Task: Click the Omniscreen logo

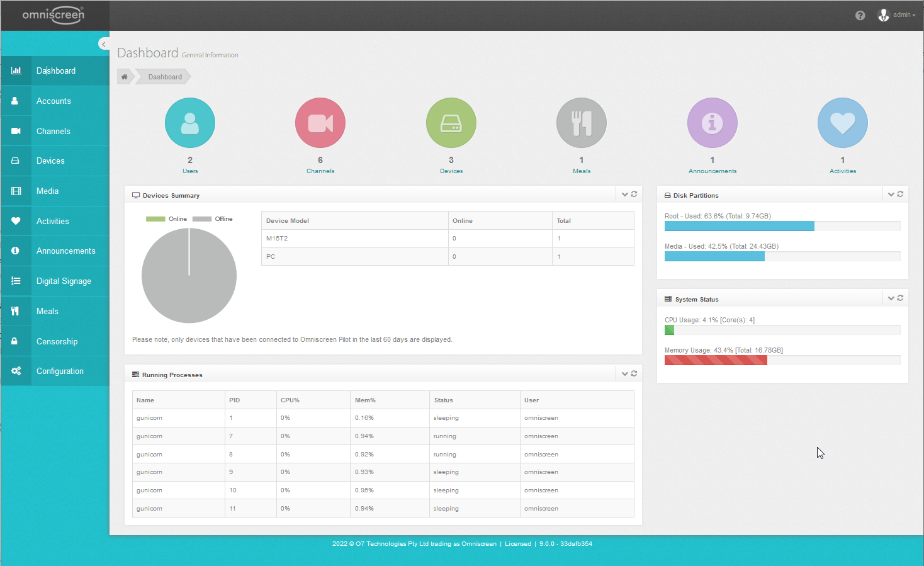Action: coord(54,15)
